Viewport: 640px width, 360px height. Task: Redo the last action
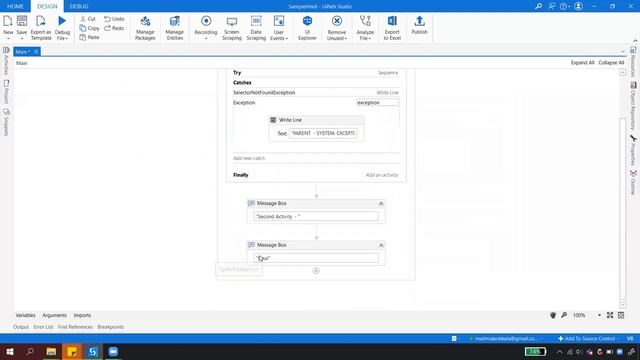point(114,28)
